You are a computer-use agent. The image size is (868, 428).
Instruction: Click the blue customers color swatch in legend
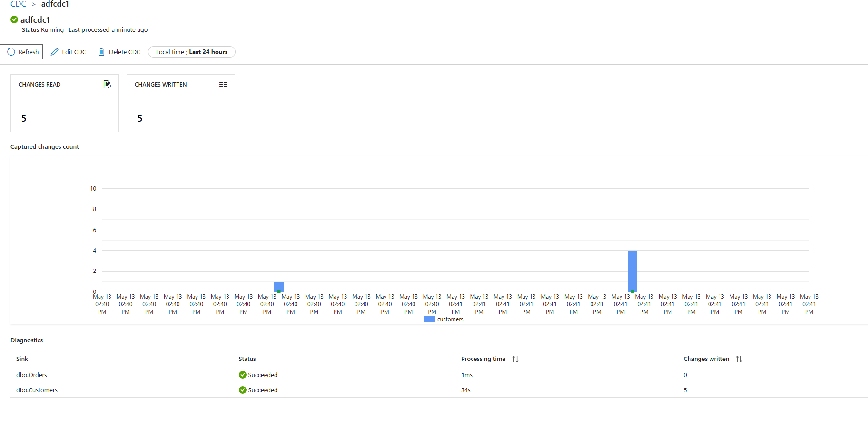coord(428,319)
